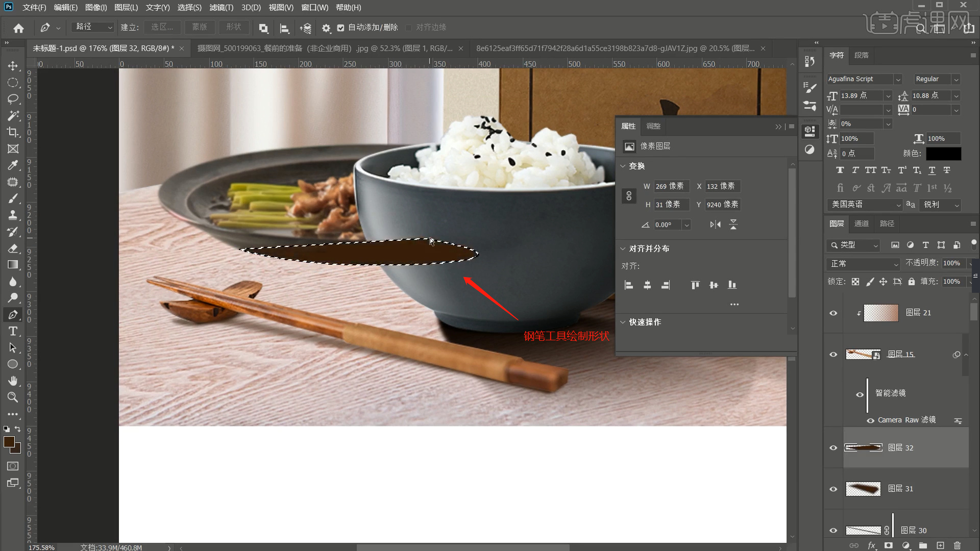980x551 pixels.
Task: Click the foreground color swatch
Action: click(x=9, y=441)
